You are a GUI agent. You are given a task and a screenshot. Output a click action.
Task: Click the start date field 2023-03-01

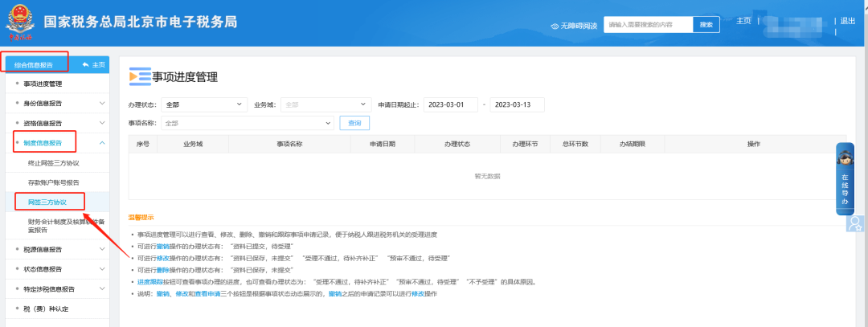click(450, 104)
